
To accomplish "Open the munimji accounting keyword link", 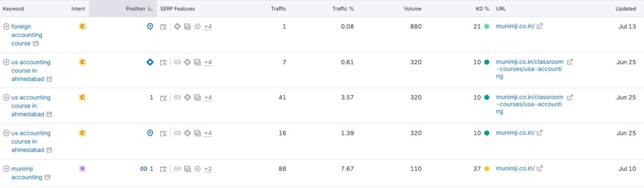I will point(26,173).
